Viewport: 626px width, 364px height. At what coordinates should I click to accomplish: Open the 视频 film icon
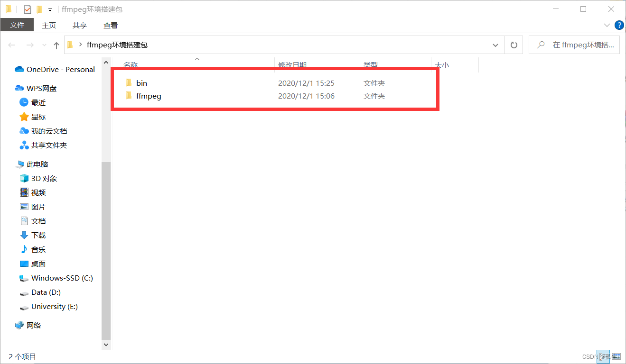coord(24,192)
